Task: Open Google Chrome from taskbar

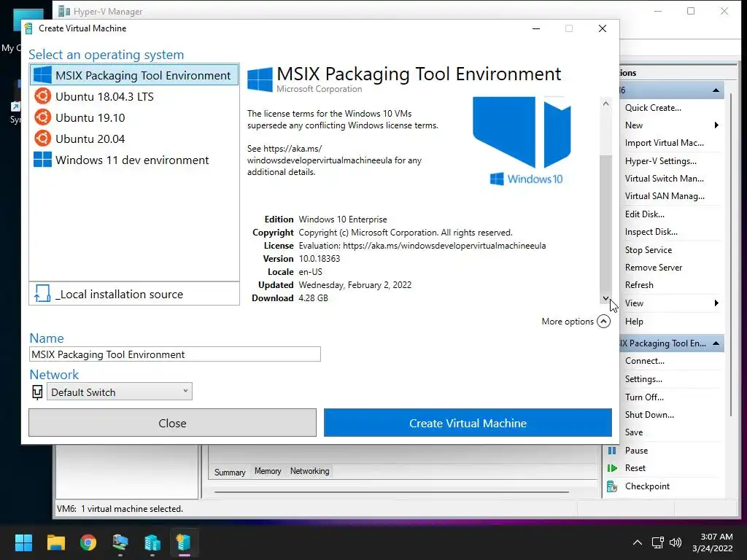Action: 88,542
